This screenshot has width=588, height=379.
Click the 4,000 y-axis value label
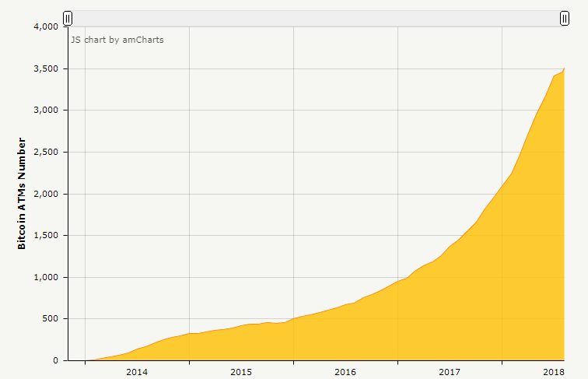[46, 26]
